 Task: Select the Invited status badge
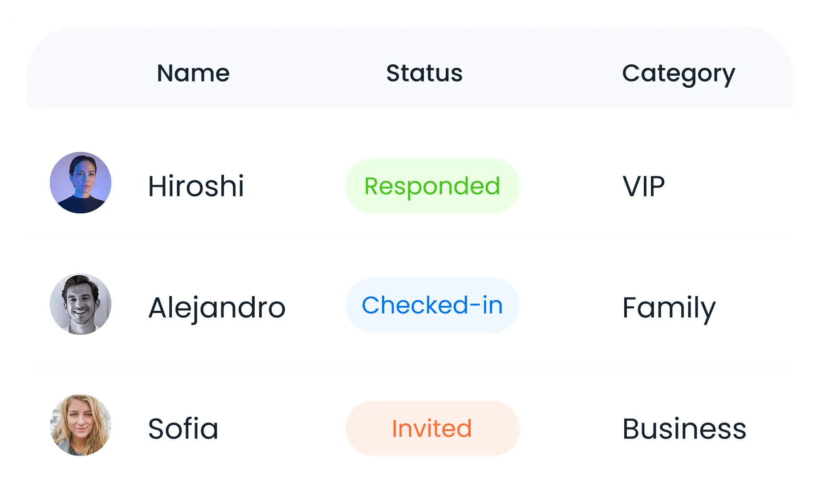pos(432,428)
